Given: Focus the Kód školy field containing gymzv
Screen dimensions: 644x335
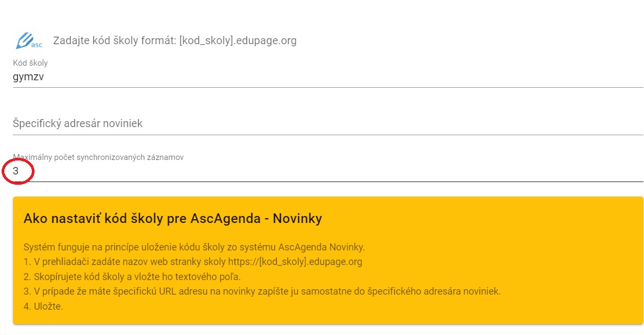Looking at the screenshot, I should tap(162, 77).
